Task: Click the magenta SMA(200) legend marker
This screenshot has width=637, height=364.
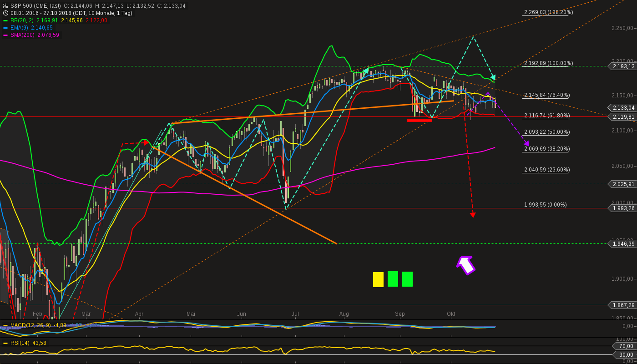Action: (x=5, y=35)
